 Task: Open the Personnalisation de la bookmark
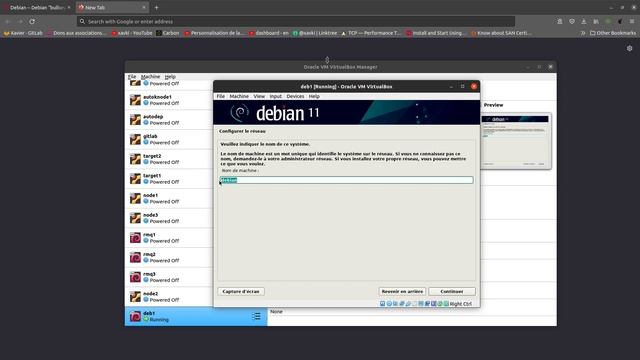214,33
